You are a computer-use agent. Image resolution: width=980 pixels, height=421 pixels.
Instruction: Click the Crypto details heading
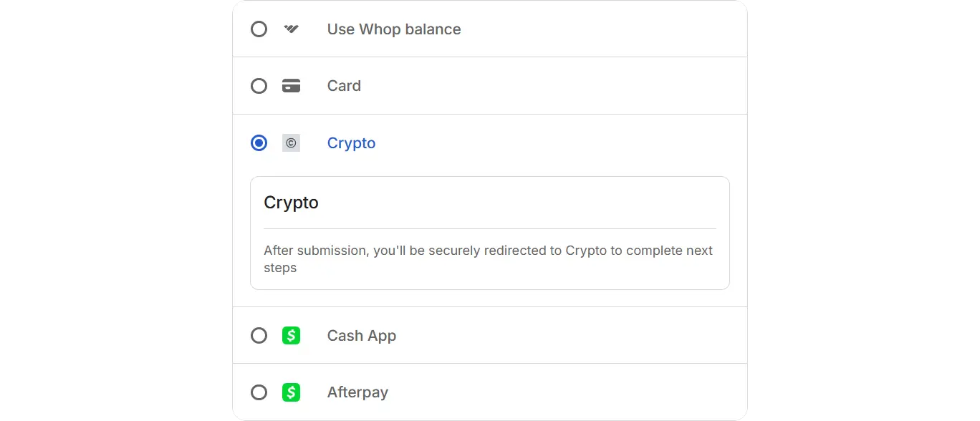click(x=291, y=203)
